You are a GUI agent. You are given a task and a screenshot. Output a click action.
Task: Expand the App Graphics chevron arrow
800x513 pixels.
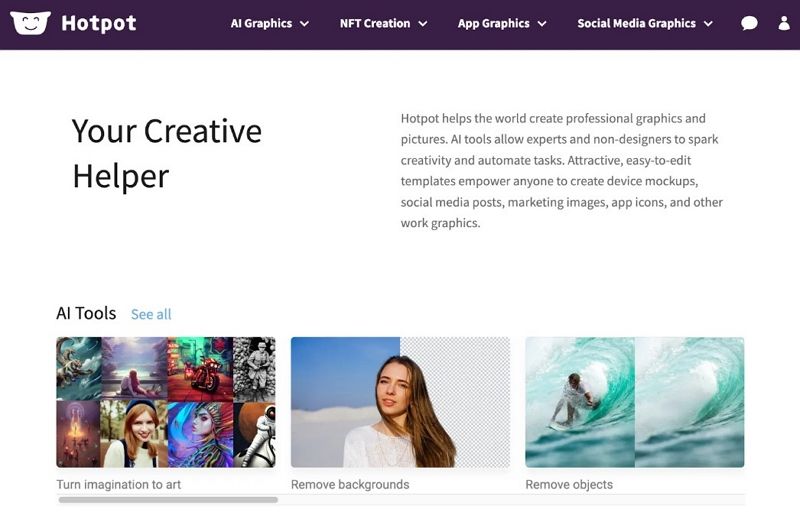pyautogui.click(x=542, y=24)
